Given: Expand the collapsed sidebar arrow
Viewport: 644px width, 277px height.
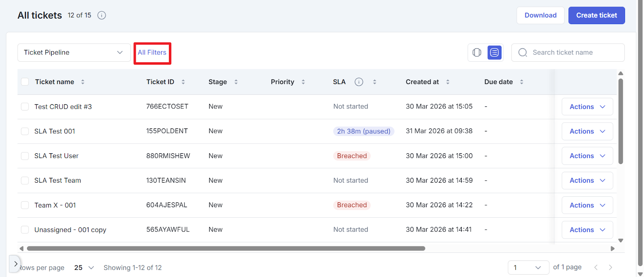Looking at the screenshot, I should [x=15, y=264].
